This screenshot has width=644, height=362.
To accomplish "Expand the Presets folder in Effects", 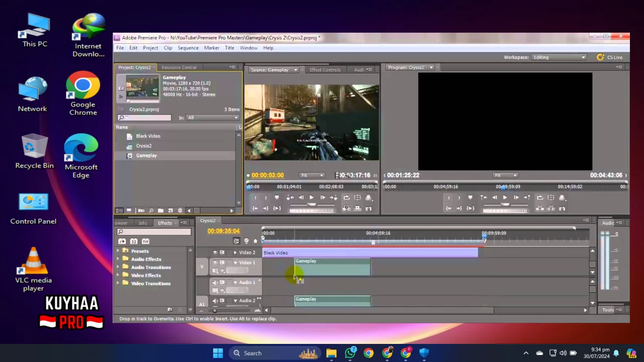I will coord(119,251).
